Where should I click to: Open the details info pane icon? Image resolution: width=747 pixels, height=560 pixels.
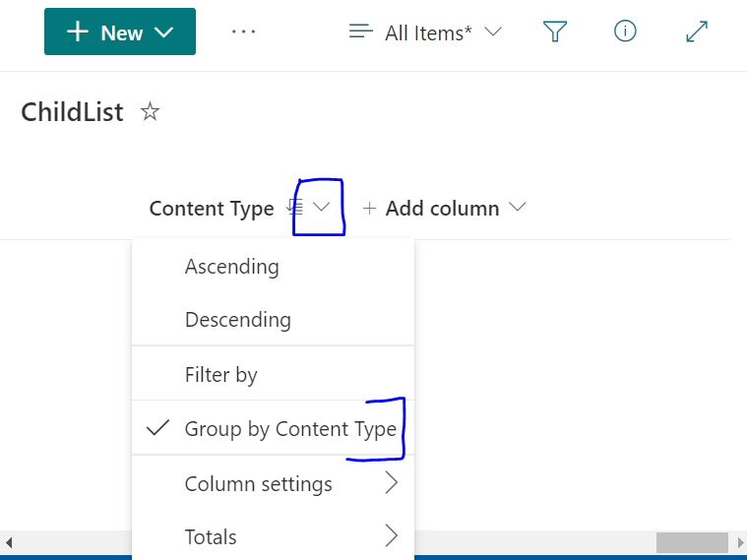tap(625, 32)
